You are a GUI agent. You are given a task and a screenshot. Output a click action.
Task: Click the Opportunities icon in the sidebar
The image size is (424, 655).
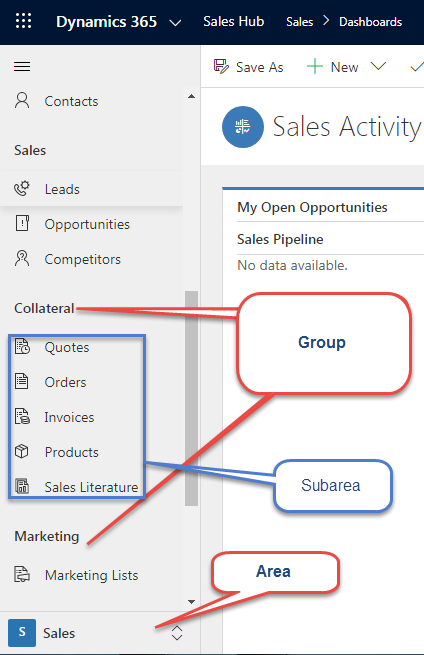point(22,223)
